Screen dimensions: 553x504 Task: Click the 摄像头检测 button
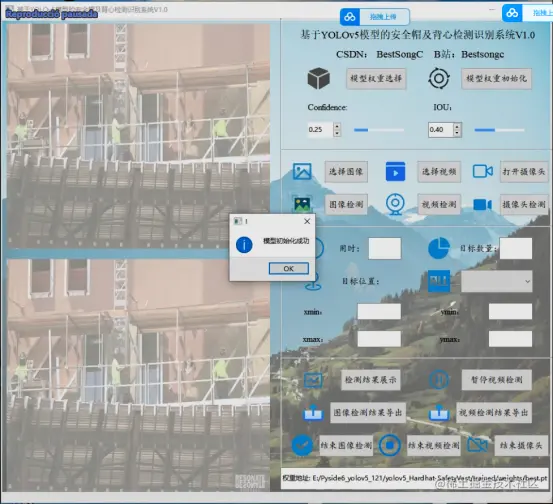point(524,204)
